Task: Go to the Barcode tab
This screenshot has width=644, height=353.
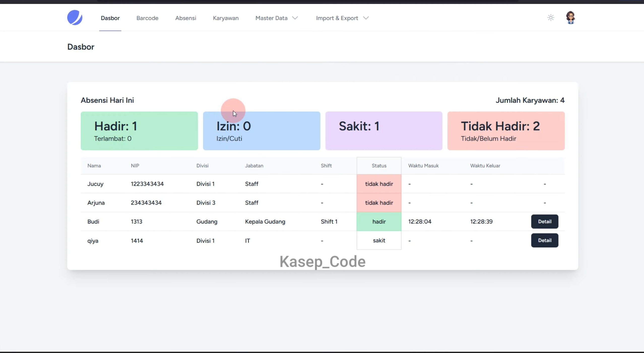Action: click(x=147, y=18)
